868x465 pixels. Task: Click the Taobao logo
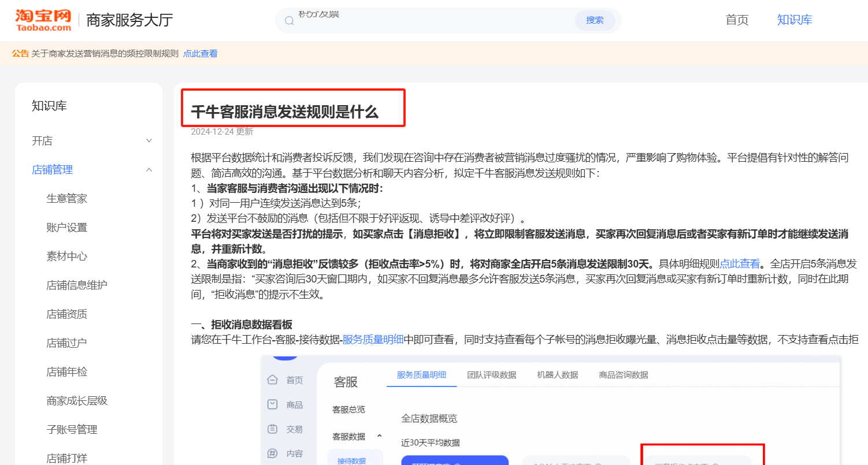(x=43, y=20)
